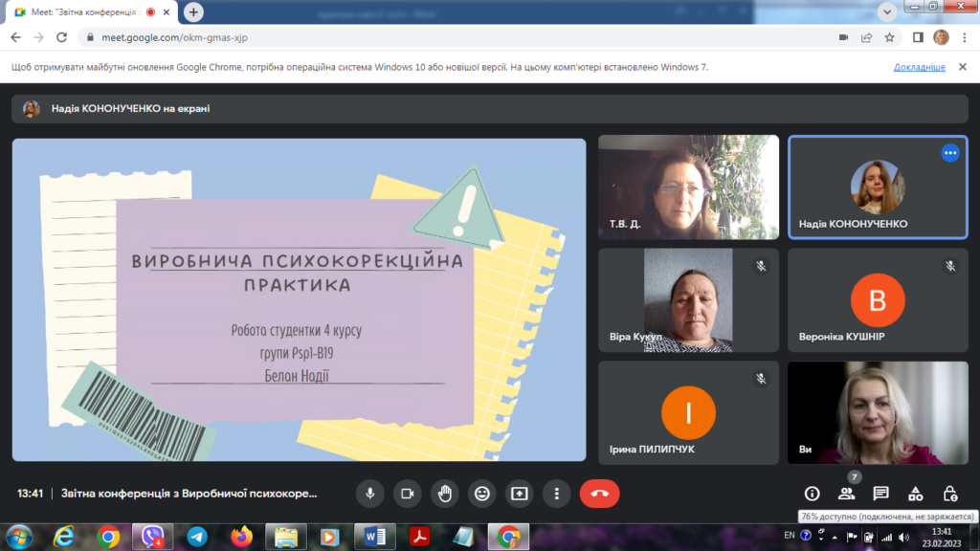
Task: Open more options three-dot menu in call bar
Action: [557, 494]
